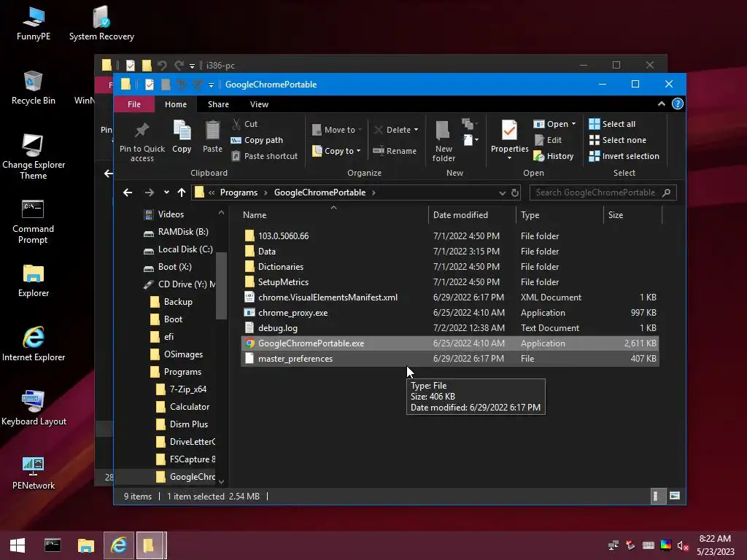Open FunnyPE desktop icon
Screen dimensions: 747x560
click(34, 24)
